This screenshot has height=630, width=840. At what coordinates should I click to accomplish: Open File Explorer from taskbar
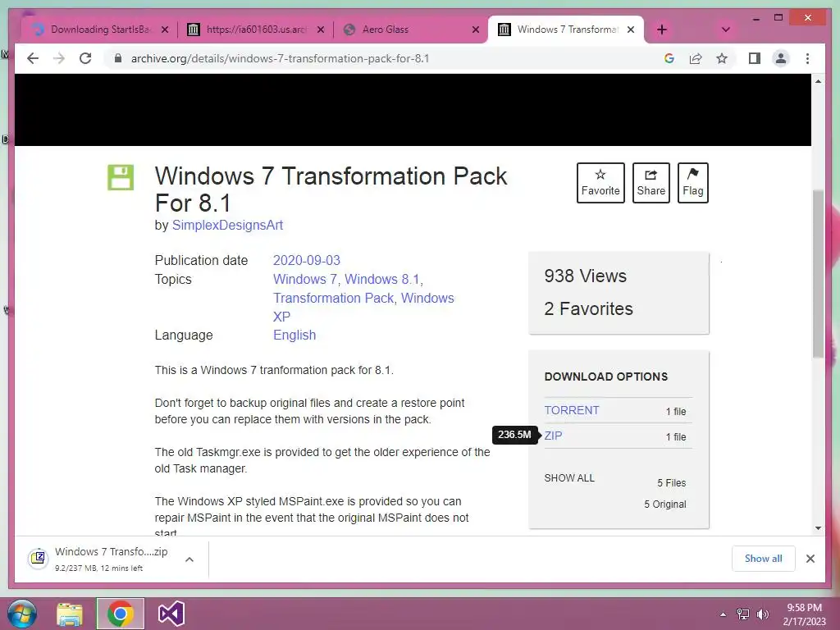coord(70,614)
